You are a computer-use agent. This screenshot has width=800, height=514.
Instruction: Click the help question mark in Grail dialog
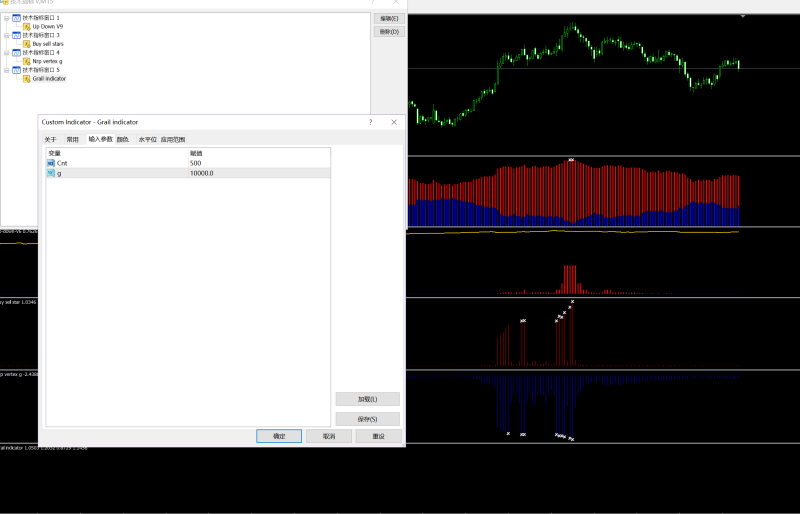(x=370, y=122)
